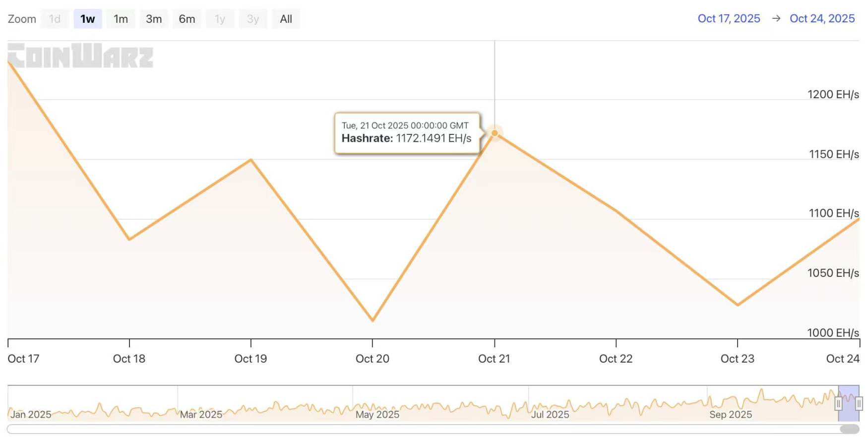Switch zoom to 1m range
This screenshot has width=868, height=438.
click(121, 19)
